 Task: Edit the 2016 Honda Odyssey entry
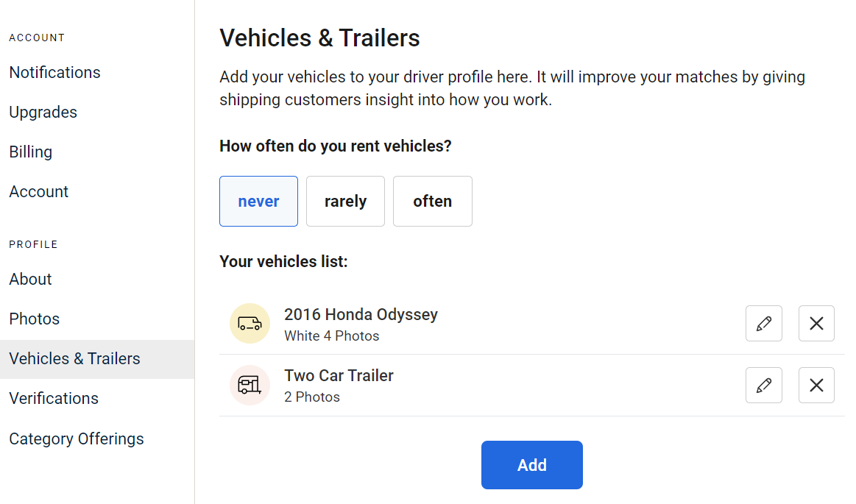click(764, 324)
